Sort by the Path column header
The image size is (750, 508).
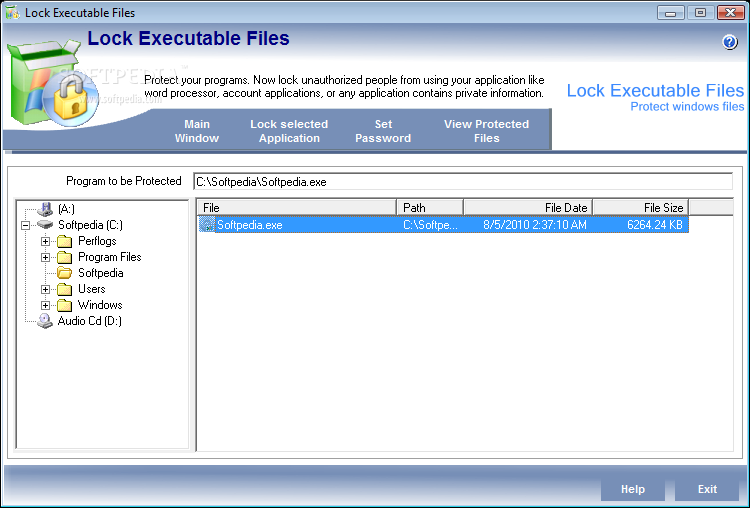pos(430,208)
